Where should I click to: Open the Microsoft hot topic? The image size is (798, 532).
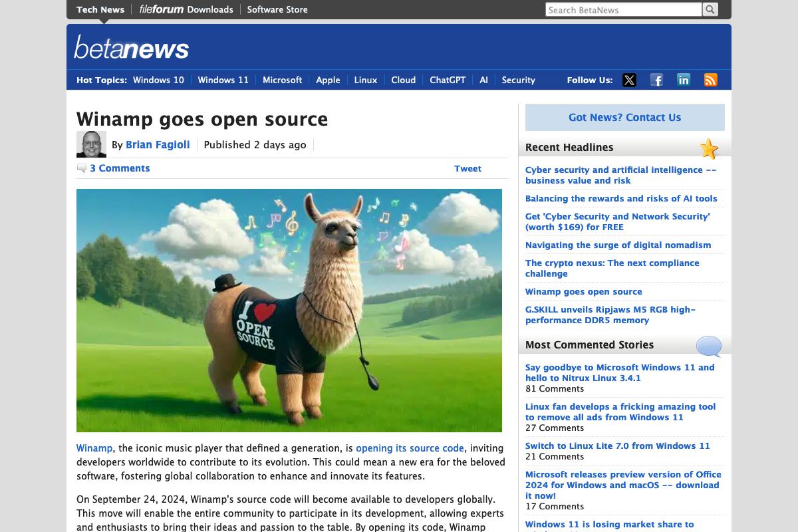[x=282, y=80]
